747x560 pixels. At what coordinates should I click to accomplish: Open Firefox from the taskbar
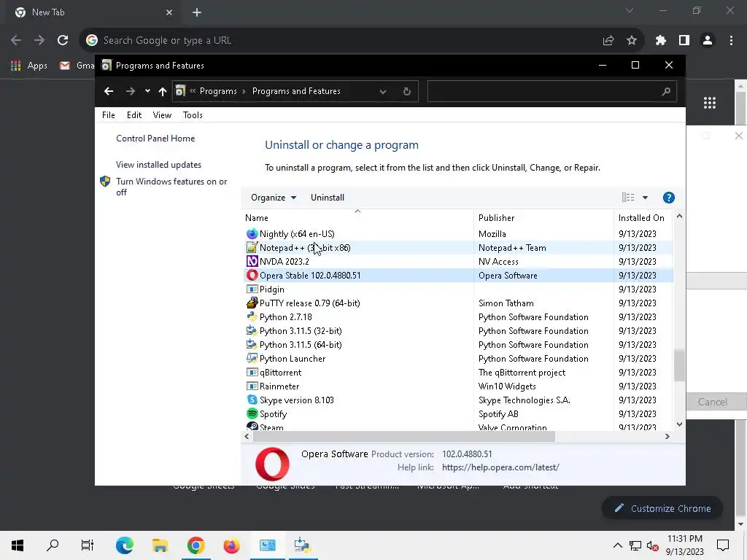tap(231, 545)
